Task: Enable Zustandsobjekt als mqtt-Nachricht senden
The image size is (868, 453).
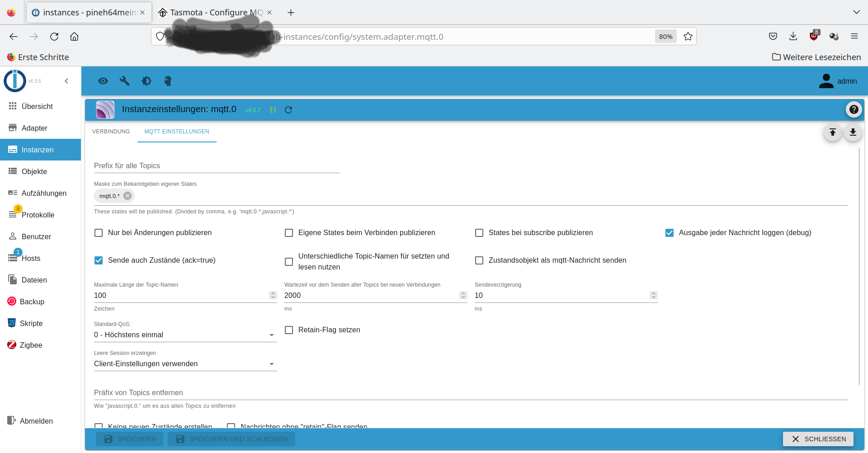Action: point(479,260)
